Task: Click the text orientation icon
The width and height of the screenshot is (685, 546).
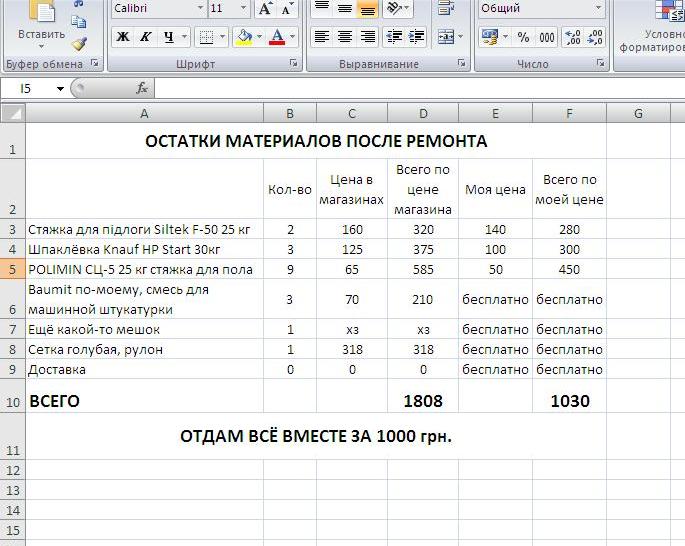Action: (x=394, y=8)
